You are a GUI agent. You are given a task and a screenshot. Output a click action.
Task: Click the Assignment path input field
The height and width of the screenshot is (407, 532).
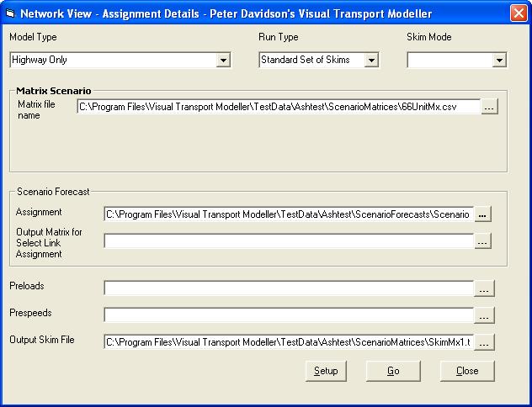coord(289,214)
